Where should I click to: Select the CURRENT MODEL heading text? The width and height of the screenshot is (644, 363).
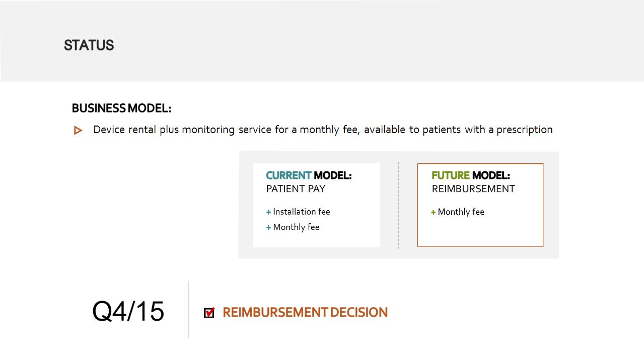pos(309,175)
